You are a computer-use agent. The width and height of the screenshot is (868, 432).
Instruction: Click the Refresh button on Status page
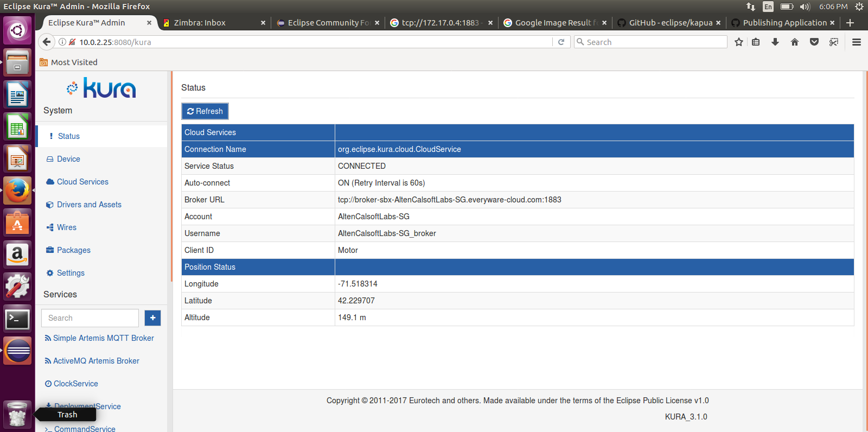pos(205,111)
